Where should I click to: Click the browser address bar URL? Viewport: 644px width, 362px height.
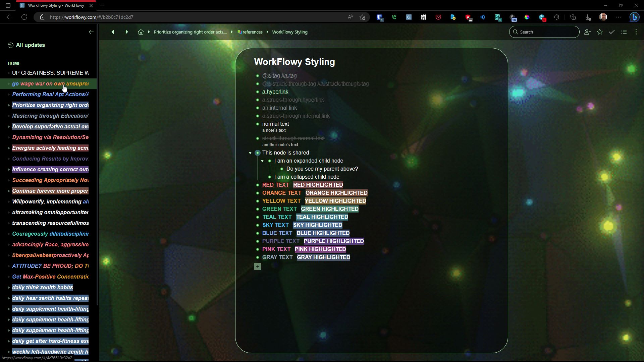coord(92,17)
